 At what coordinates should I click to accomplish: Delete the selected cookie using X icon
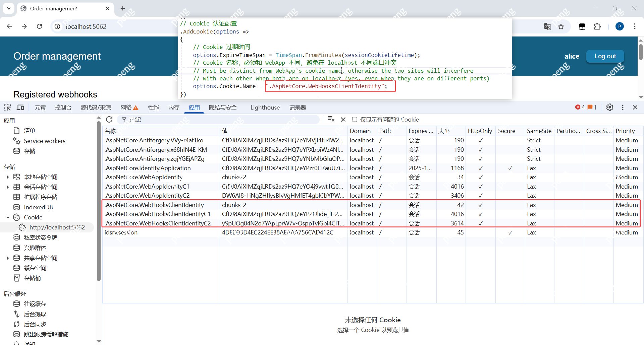click(x=343, y=119)
